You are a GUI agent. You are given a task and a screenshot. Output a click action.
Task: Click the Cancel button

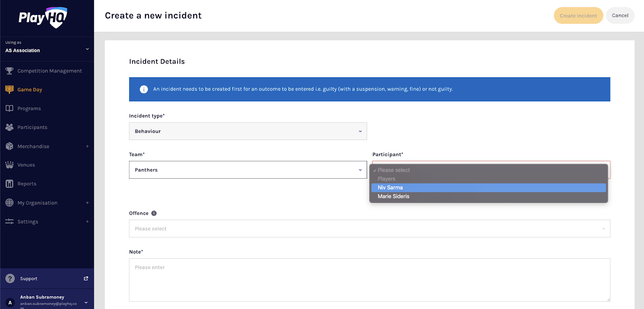[620, 16]
